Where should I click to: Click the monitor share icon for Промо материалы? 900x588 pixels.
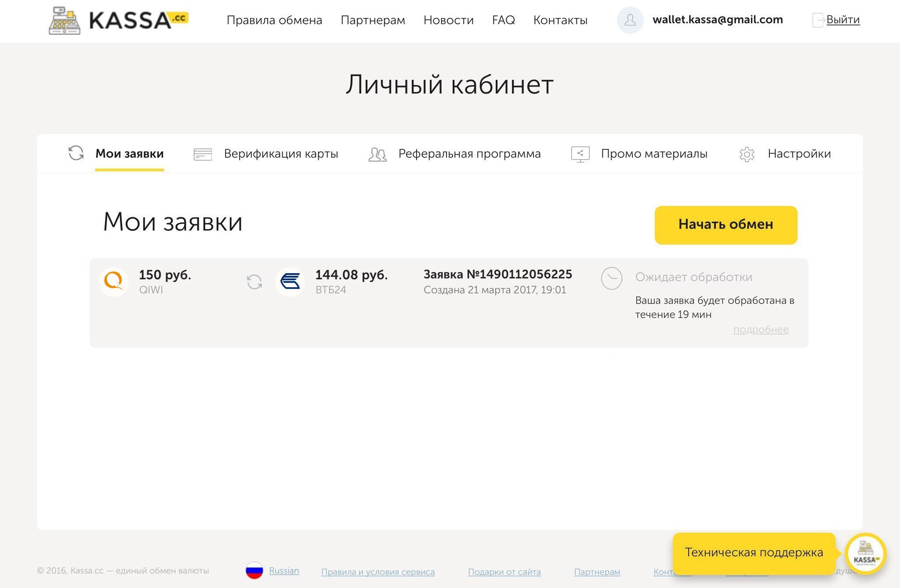[580, 154]
